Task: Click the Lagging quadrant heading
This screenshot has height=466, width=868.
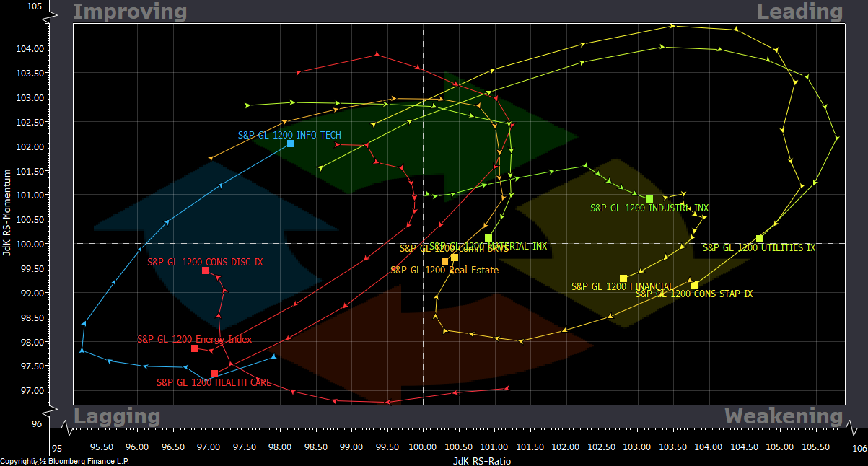Action: [117, 416]
